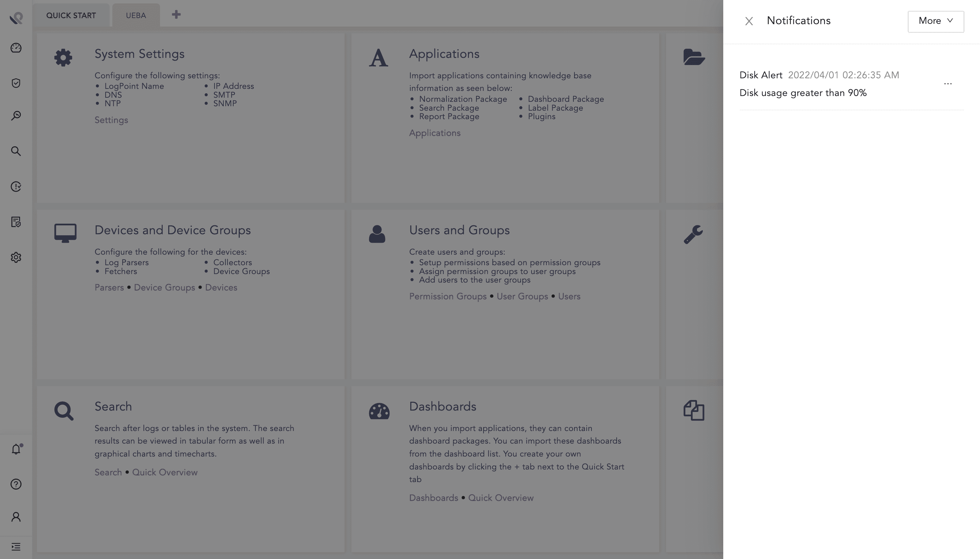Open the Permission Groups link

coord(448,297)
